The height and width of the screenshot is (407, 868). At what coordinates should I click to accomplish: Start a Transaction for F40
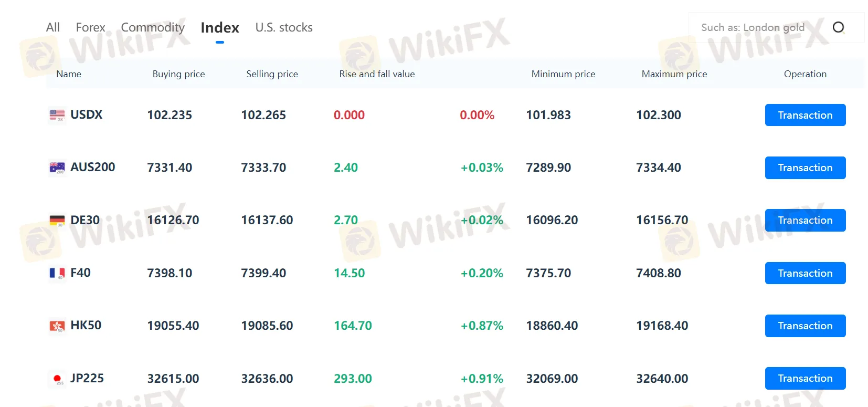tap(805, 273)
